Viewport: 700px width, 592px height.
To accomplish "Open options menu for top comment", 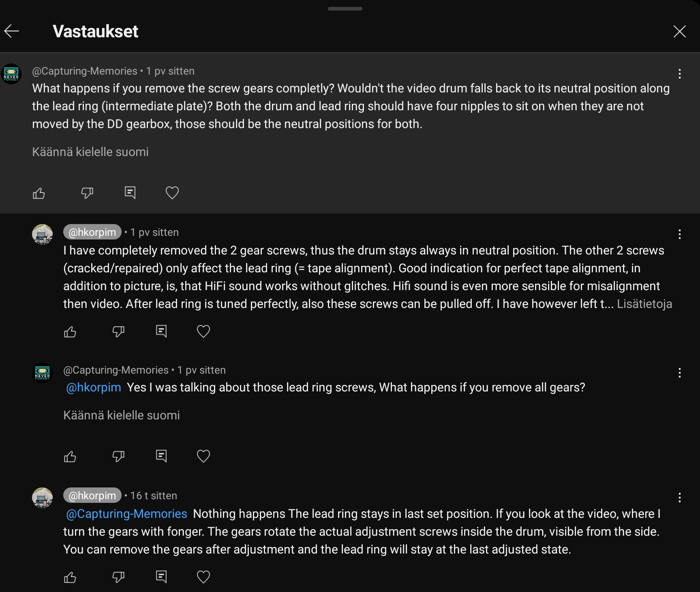I will (x=680, y=74).
